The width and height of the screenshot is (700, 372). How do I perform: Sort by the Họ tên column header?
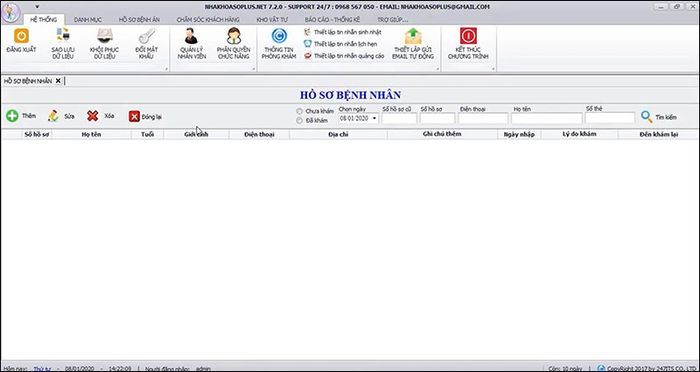click(x=92, y=134)
